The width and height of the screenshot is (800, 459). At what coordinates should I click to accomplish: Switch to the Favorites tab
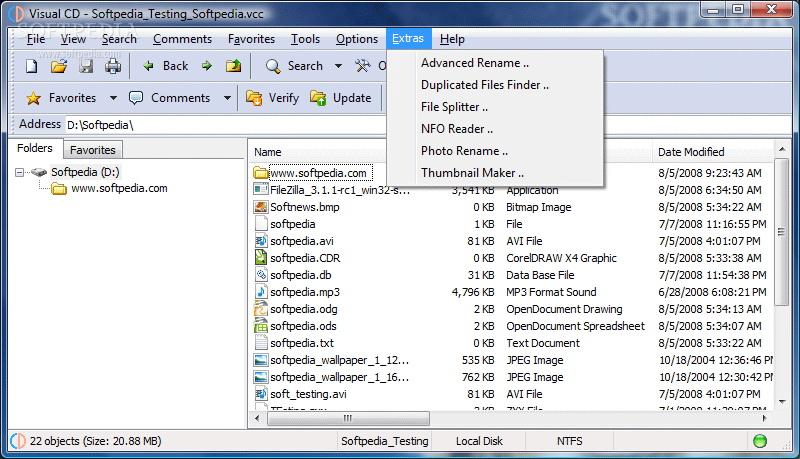(93, 150)
